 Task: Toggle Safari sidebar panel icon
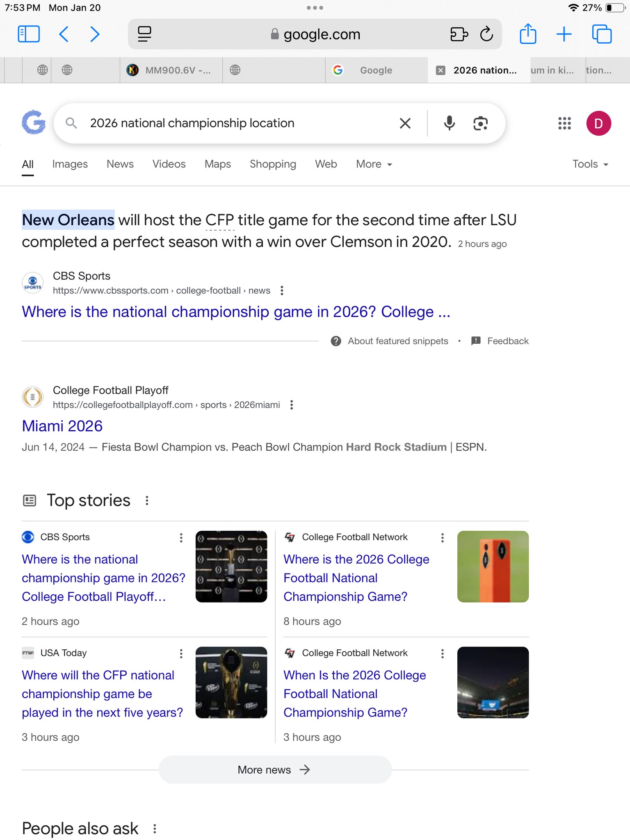click(x=29, y=34)
